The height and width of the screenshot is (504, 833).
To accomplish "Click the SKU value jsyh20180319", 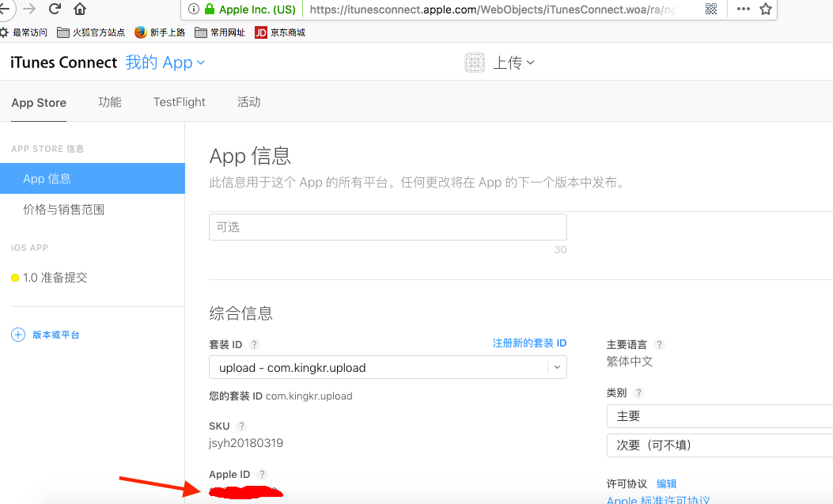I will coord(246,443).
